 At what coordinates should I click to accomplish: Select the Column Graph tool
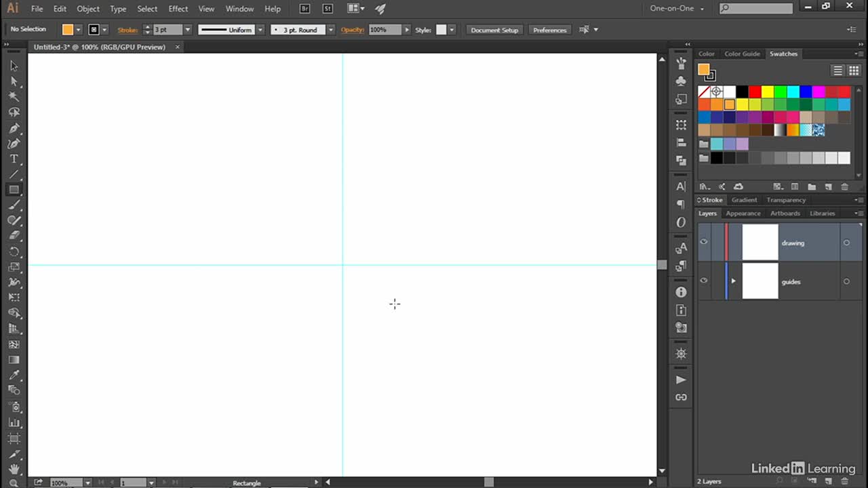pos(14,422)
